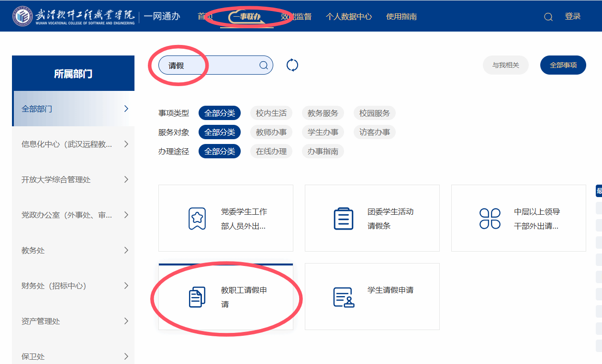602x364 pixels.
Task: Expand 教务处 department chevron
Action: pos(126,250)
